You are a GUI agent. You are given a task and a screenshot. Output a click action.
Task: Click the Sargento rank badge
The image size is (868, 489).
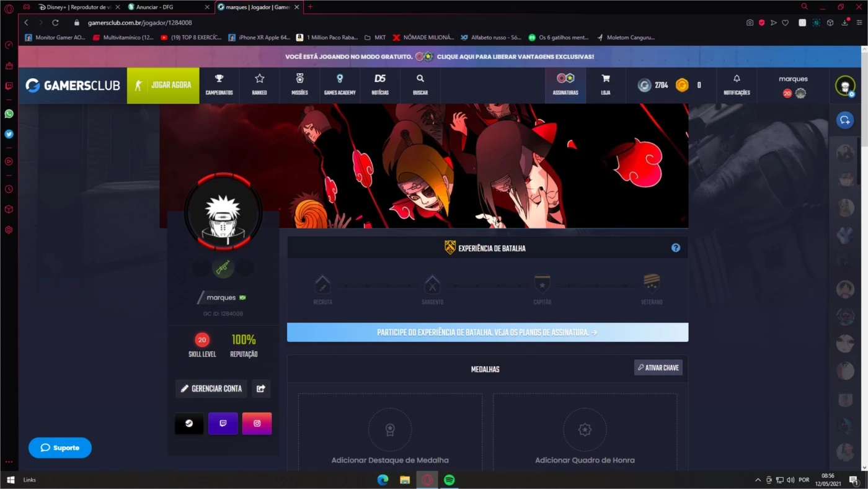[432, 285]
